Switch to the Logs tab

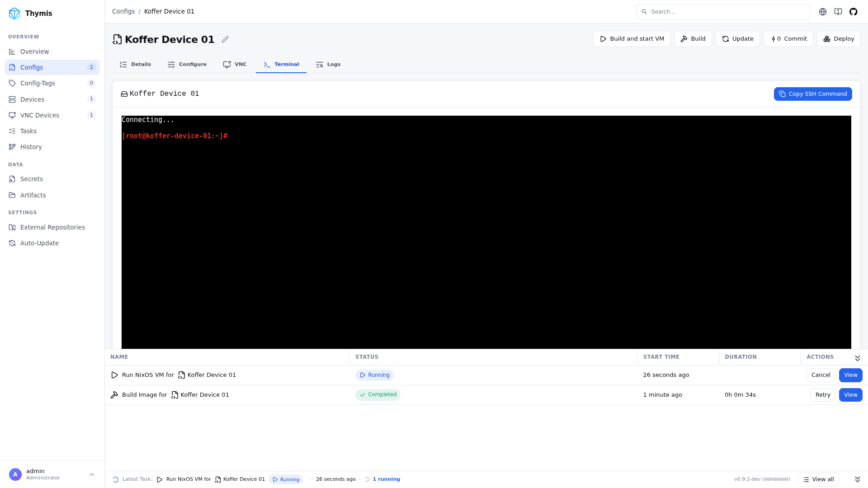pos(328,65)
